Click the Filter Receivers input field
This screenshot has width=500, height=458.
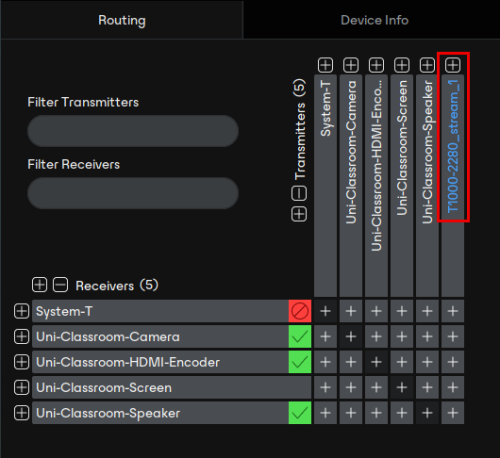133,193
